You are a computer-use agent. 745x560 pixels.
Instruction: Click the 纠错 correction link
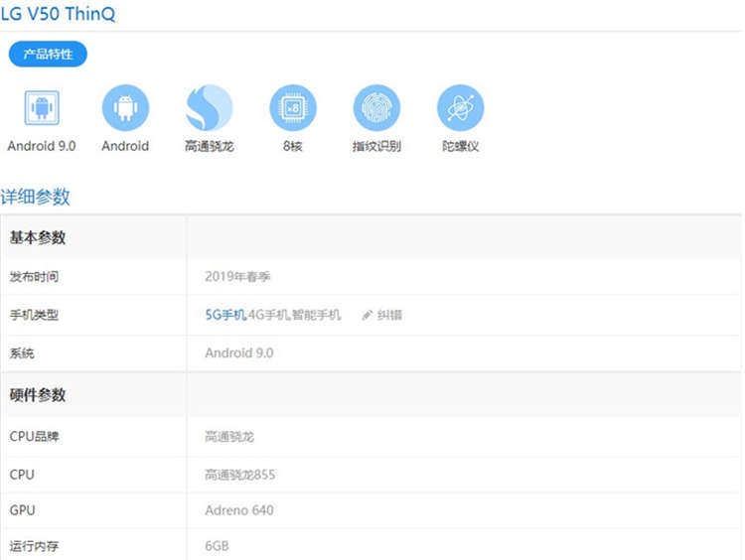tap(389, 315)
